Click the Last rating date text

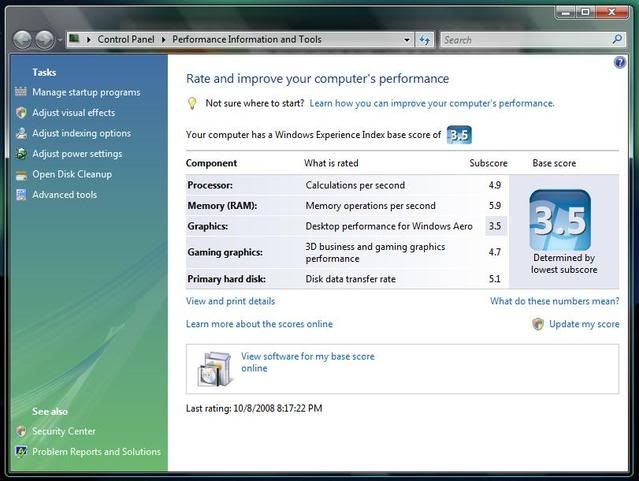click(x=254, y=408)
